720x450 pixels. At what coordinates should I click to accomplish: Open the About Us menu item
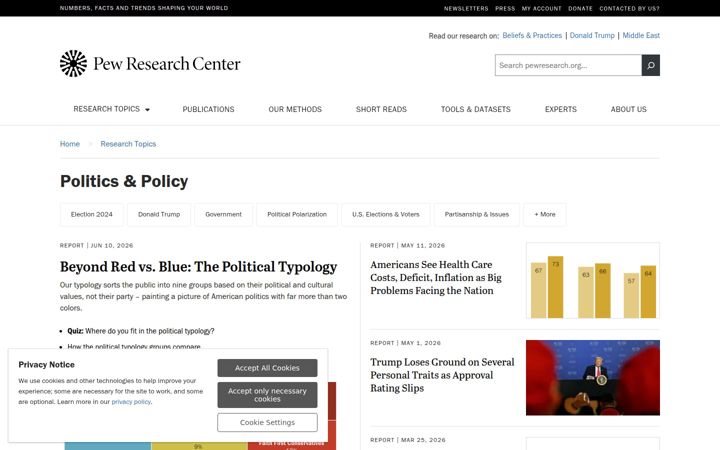click(629, 109)
